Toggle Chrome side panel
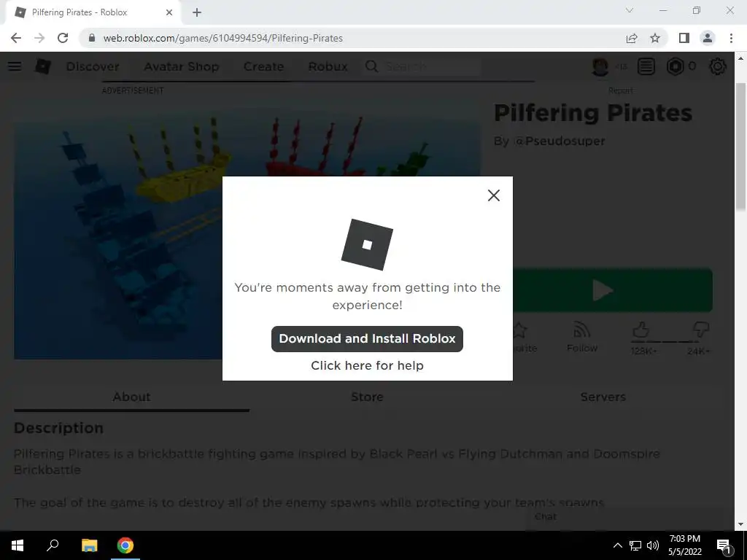747x560 pixels. coord(684,38)
